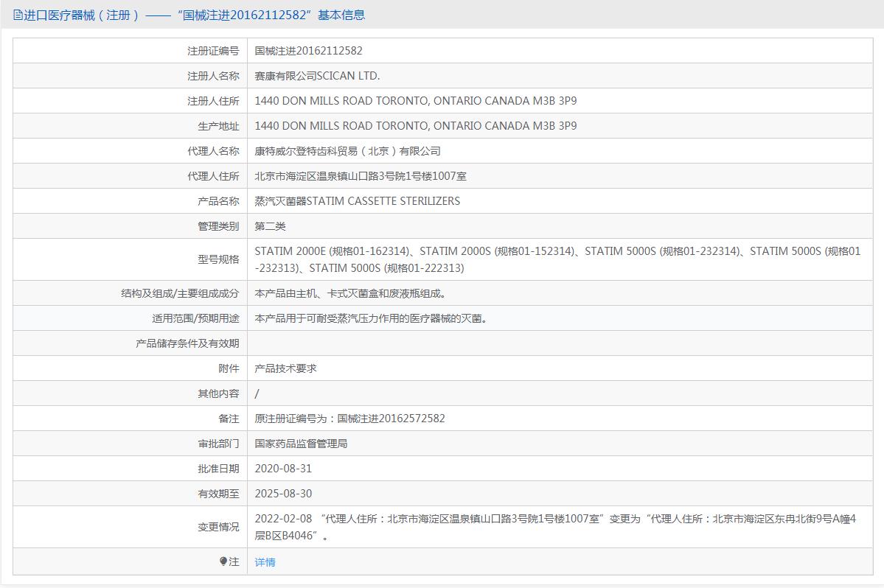Click the 审批部门 row label

point(218,444)
